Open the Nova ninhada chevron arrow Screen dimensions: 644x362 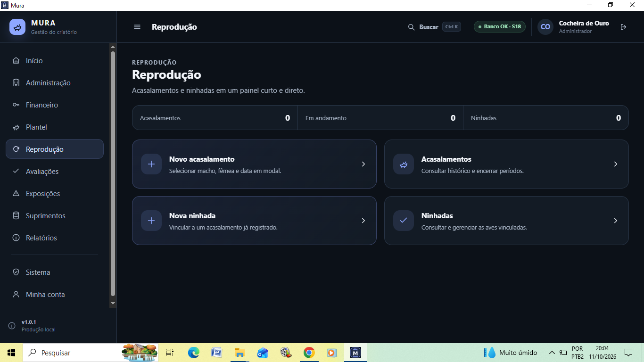363,221
